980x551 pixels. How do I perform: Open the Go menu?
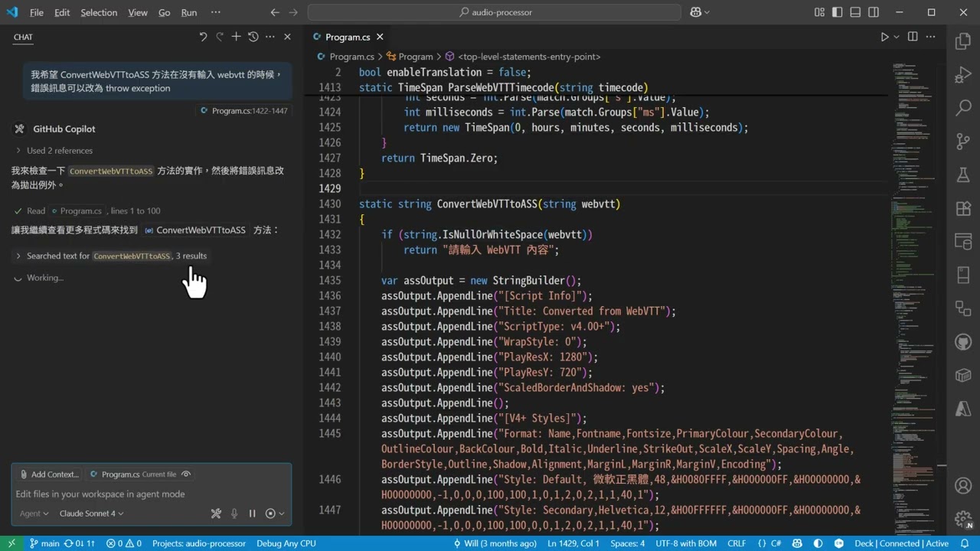tap(165, 12)
